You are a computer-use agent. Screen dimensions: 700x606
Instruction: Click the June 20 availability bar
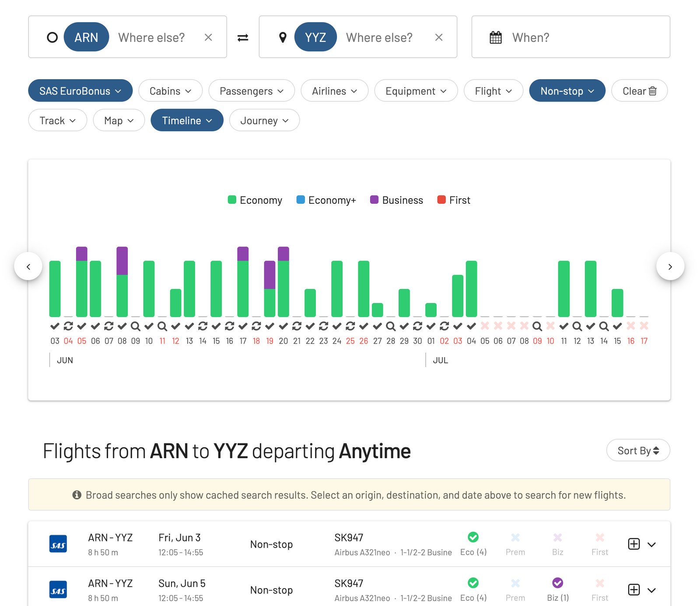tap(283, 282)
